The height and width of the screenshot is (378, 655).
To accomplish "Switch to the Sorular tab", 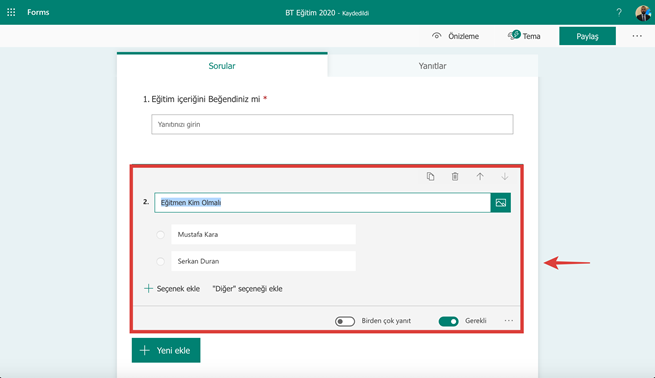I will (x=222, y=66).
